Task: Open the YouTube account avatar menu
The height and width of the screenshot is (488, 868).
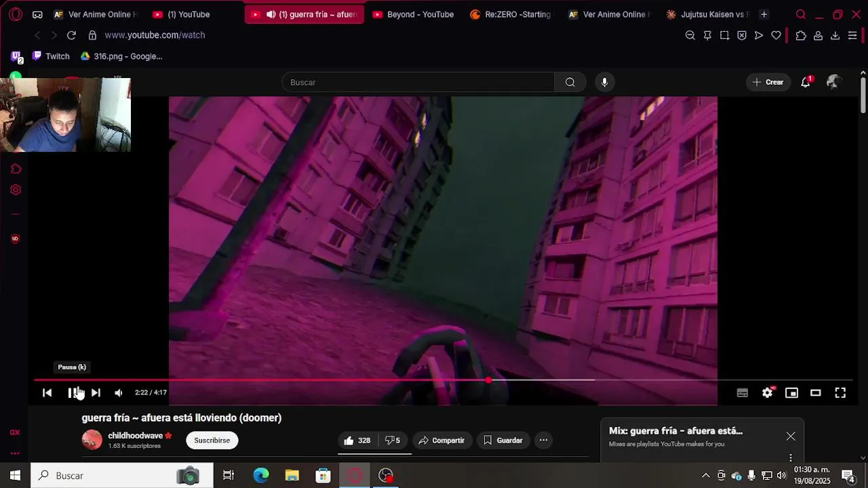Action: tap(834, 82)
